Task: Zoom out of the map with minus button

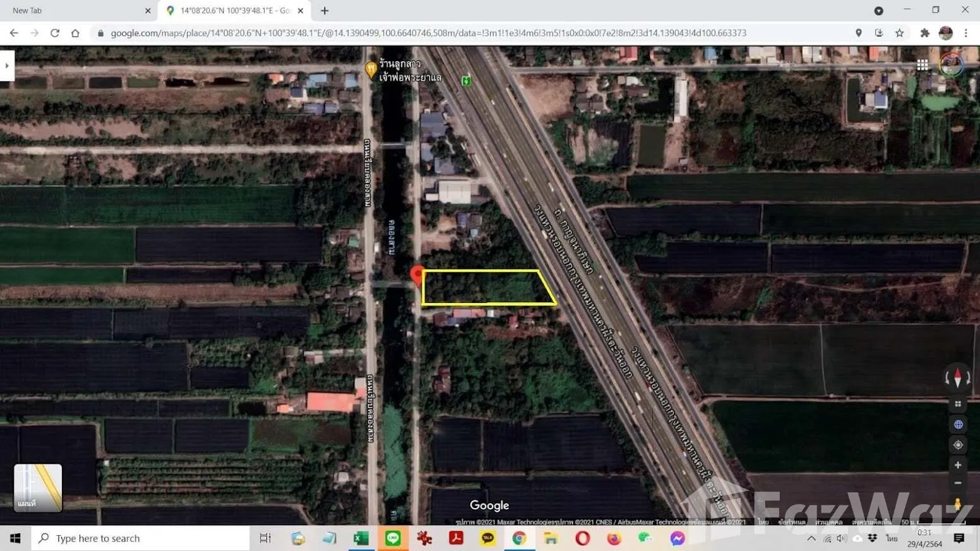Action: tap(957, 483)
